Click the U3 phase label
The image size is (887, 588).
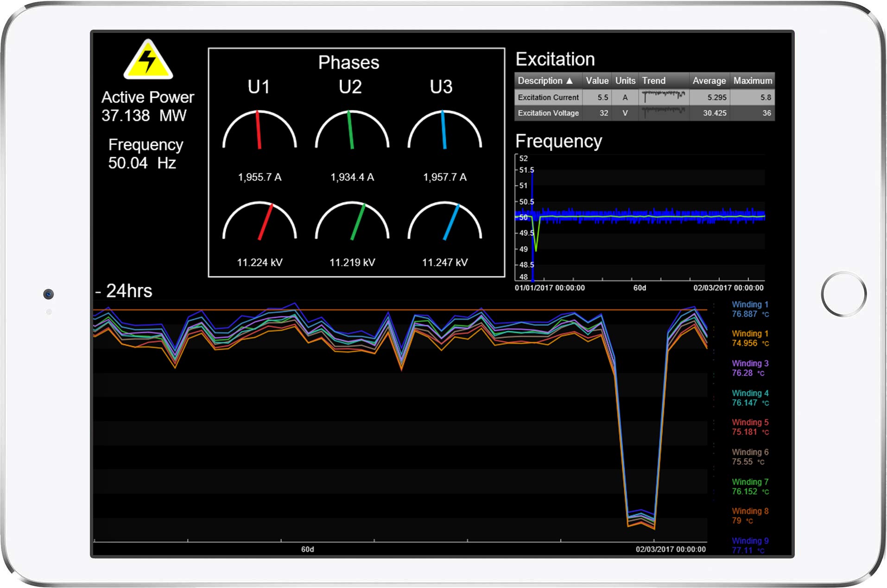coord(441,87)
